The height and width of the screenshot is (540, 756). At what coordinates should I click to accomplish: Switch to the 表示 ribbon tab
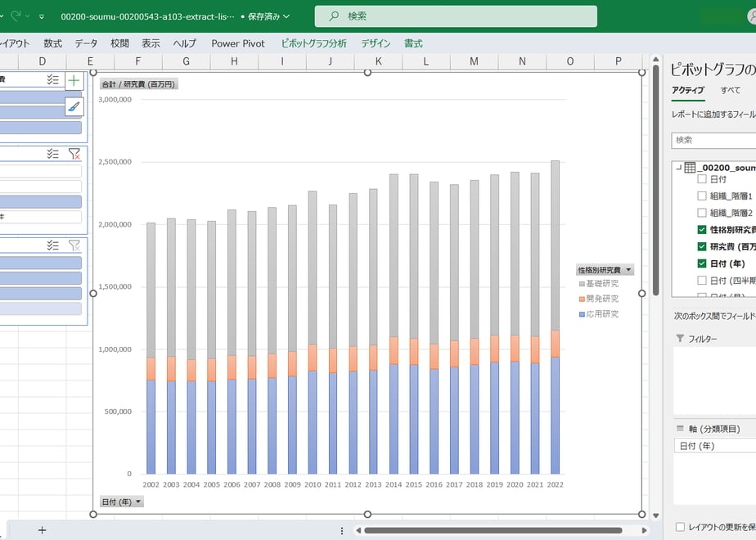tap(151, 43)
